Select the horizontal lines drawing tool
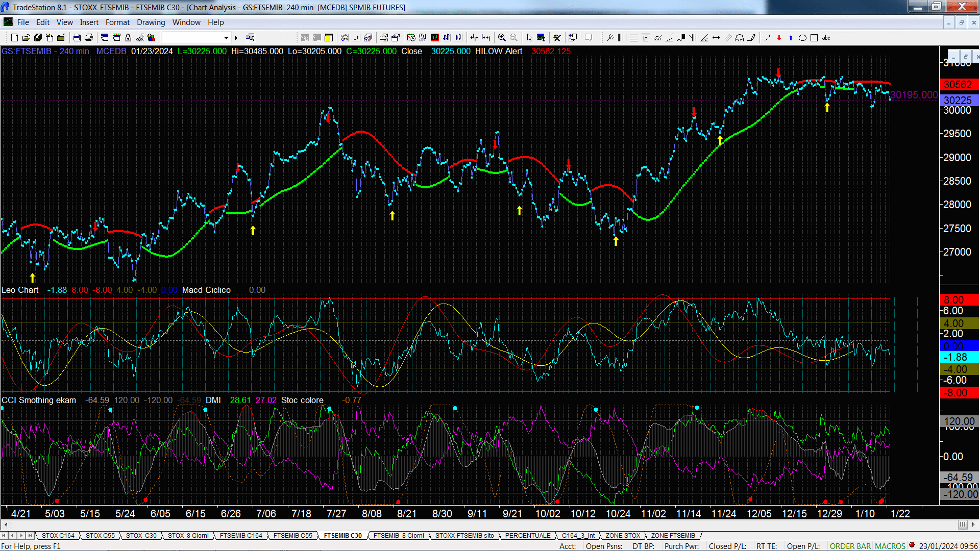Screen dimensions: 980x551 point(634,38)
